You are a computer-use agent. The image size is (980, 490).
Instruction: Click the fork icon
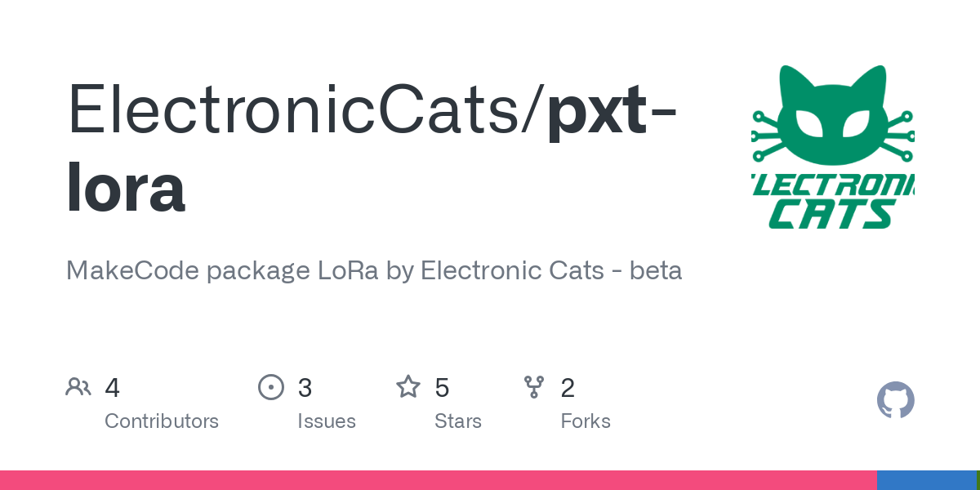[534, 387]
